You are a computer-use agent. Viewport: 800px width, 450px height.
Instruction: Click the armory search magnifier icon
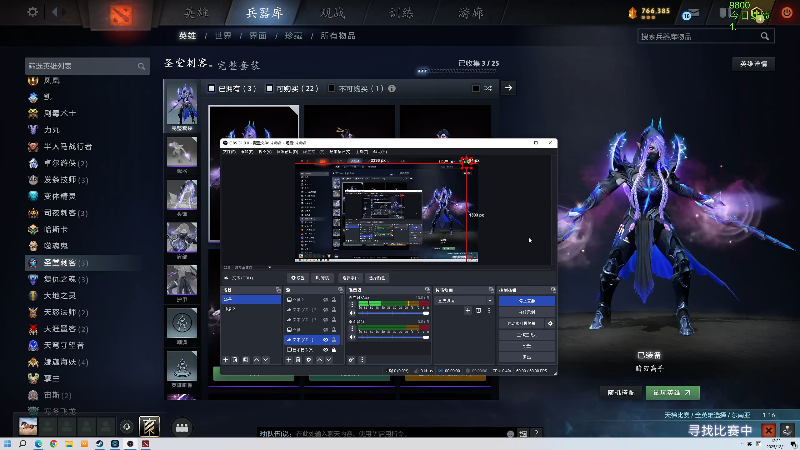[x=764, y=36]
